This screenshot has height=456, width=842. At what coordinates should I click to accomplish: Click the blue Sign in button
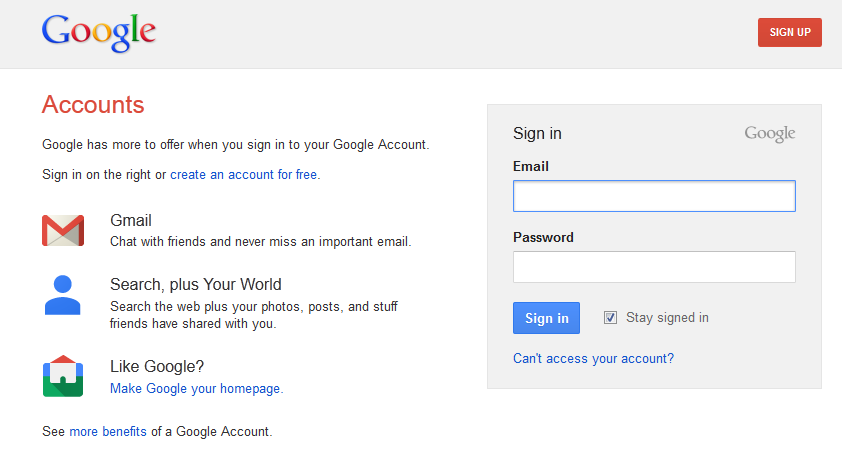pos(546,318)
